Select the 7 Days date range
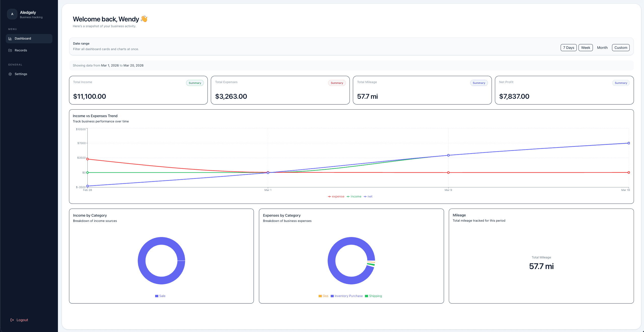Screen dimensions: 644x332 click(568, 48)
